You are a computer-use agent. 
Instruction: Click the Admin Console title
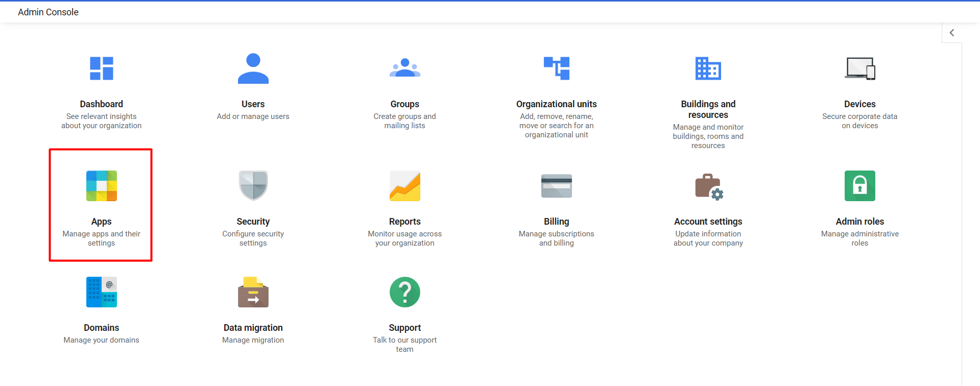coord(48,12)
